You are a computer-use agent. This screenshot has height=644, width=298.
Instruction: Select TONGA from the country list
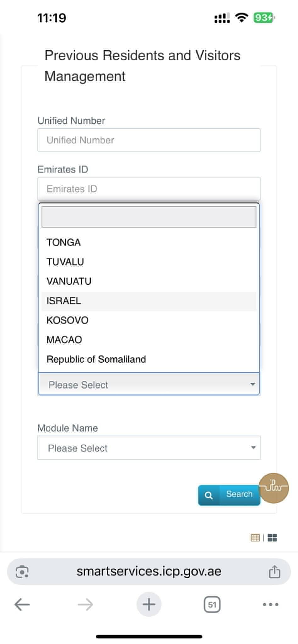64,242
